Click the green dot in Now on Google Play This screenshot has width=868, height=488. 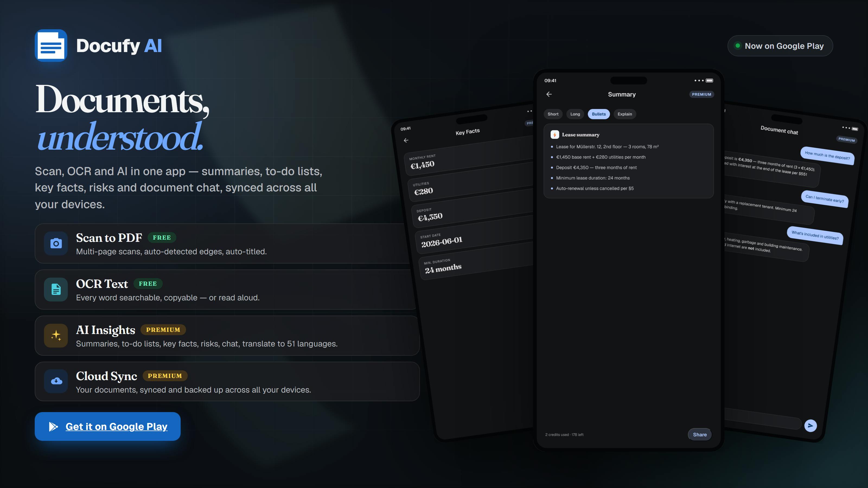(x=738, y=46)
